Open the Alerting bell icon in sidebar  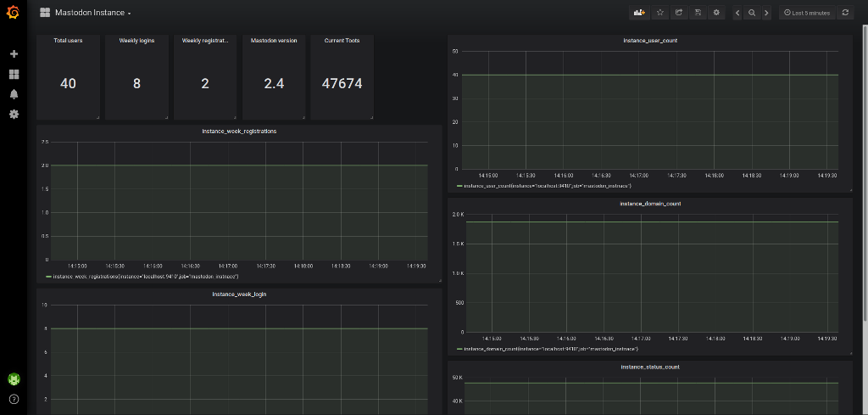(14, 94)
